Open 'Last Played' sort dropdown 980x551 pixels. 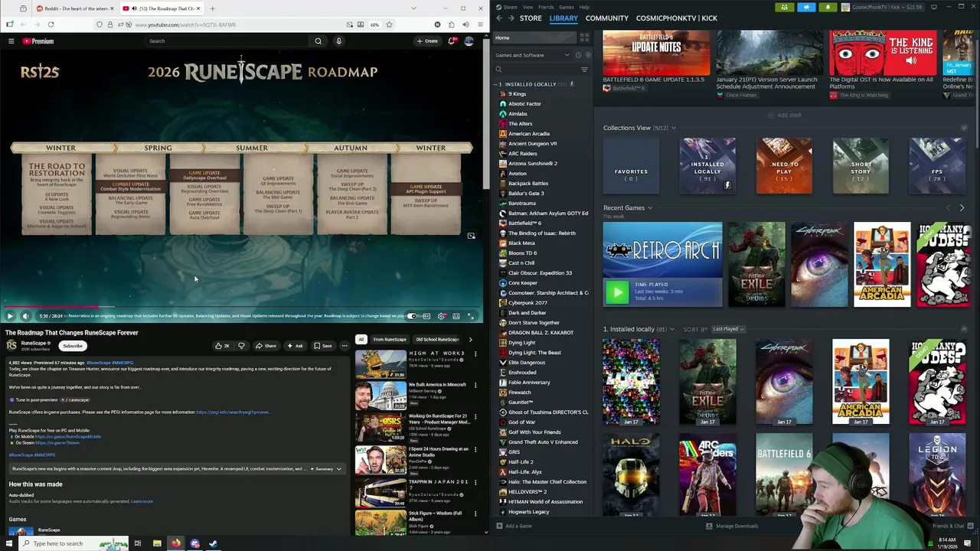click(728, 329)
